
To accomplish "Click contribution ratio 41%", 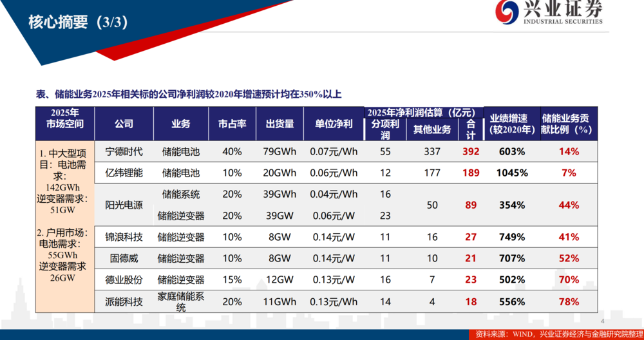I will pos(569,237).
